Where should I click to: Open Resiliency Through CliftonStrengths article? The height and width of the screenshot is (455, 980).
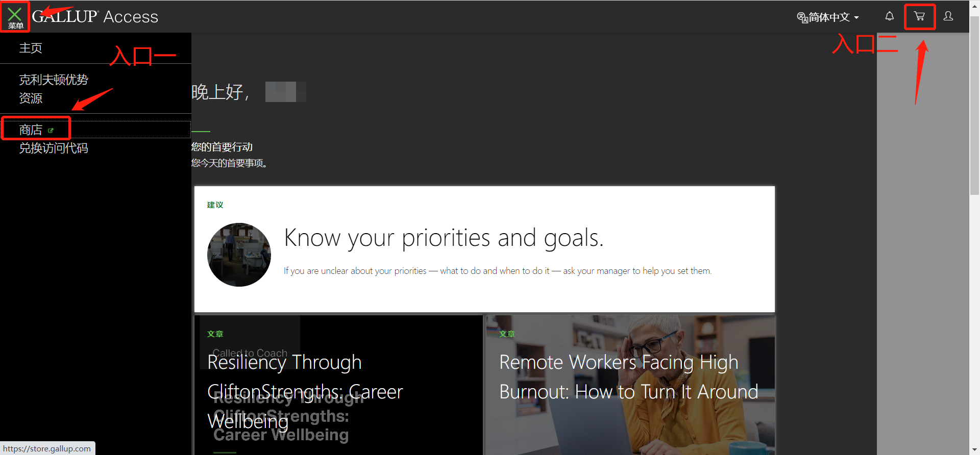(338, 385)
